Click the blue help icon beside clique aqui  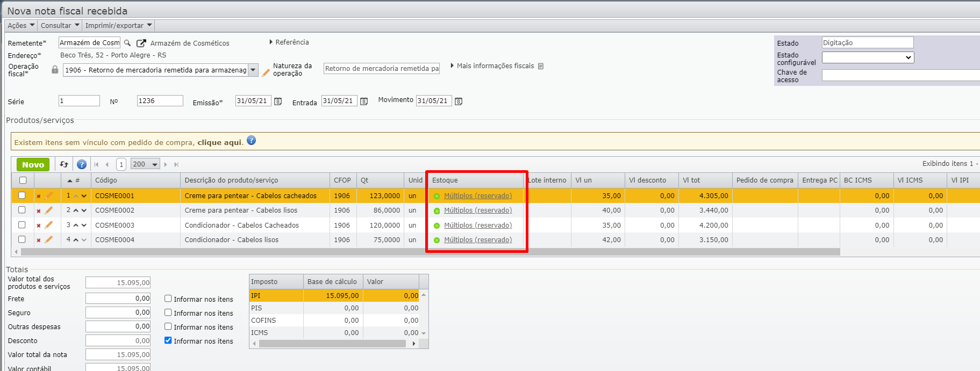pyautogui.click(x=251, y=141)
